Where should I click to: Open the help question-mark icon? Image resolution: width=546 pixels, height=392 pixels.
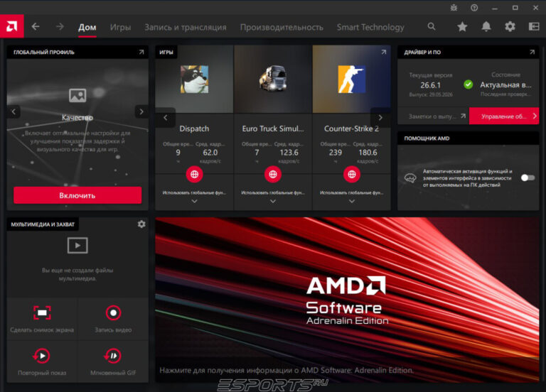474,8
